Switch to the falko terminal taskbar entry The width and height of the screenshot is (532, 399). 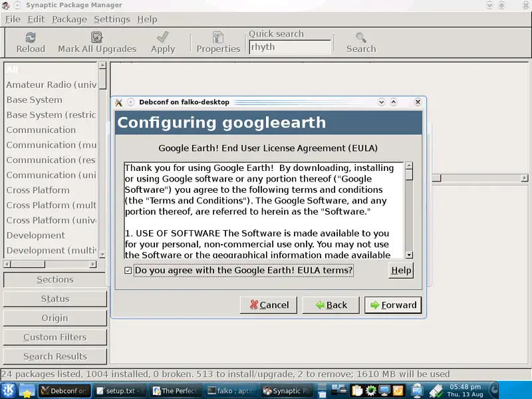231,390
